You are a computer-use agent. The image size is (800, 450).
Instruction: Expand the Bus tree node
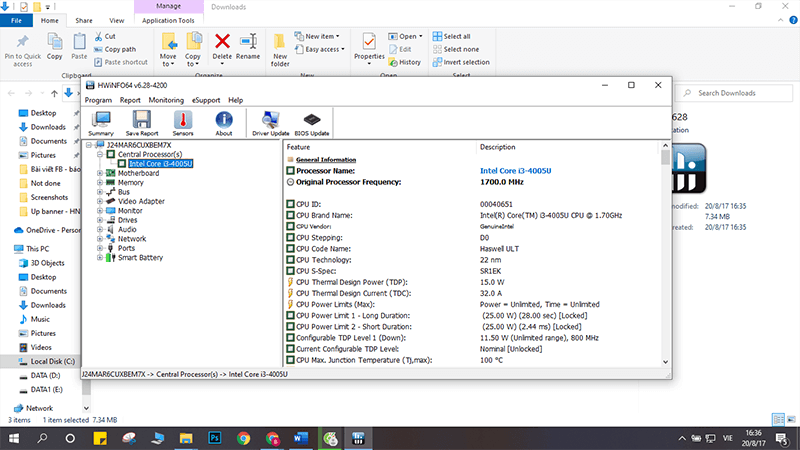pos(100,192)
